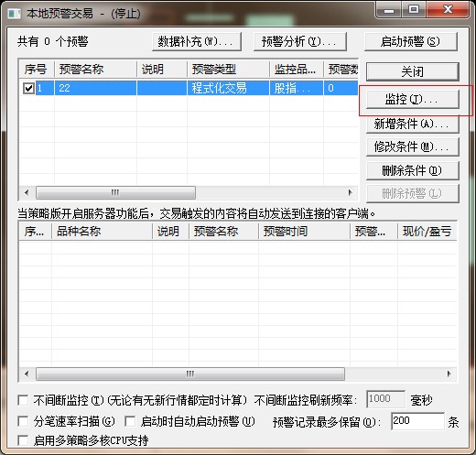The image size is (476, 455).
Task: Sort by 序号 column header in upper list
Action: click(37, 70)
